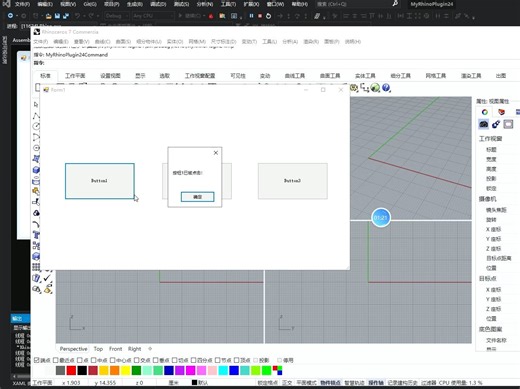Open Rhino's second toolbar tab after Standard

pos(75,76)
